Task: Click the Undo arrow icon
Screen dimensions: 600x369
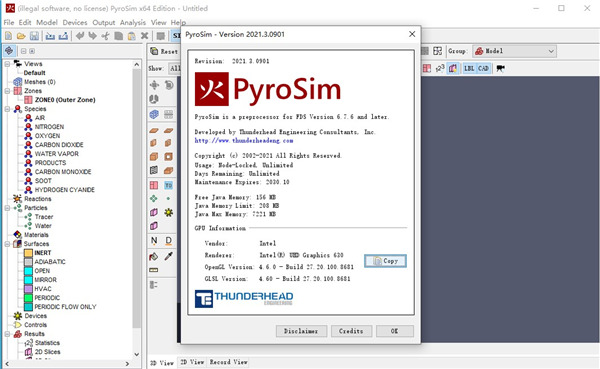Action: (x=80, y=36)
